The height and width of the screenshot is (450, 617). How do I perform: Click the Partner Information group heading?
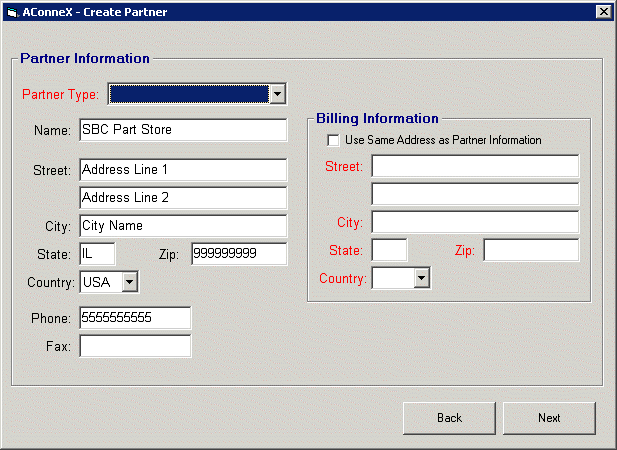coord(85,58)
